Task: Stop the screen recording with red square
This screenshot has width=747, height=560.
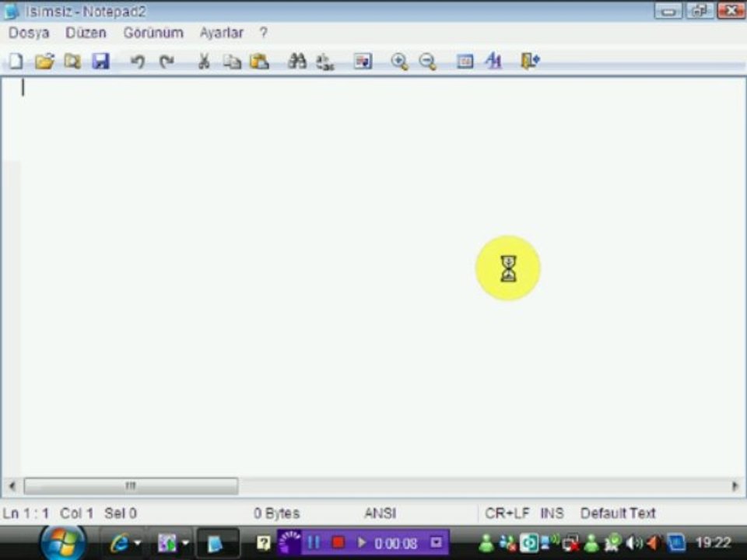Action: click(338, 542)
